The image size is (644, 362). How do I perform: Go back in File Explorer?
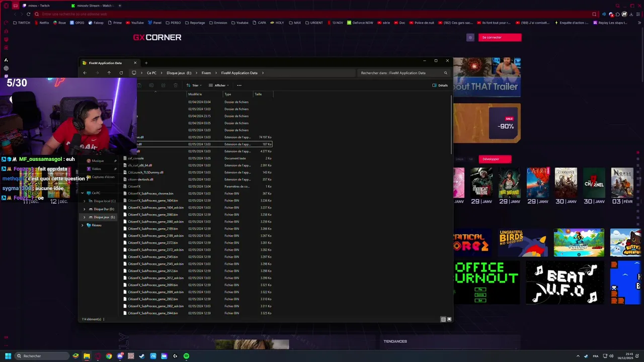[85, 73]
